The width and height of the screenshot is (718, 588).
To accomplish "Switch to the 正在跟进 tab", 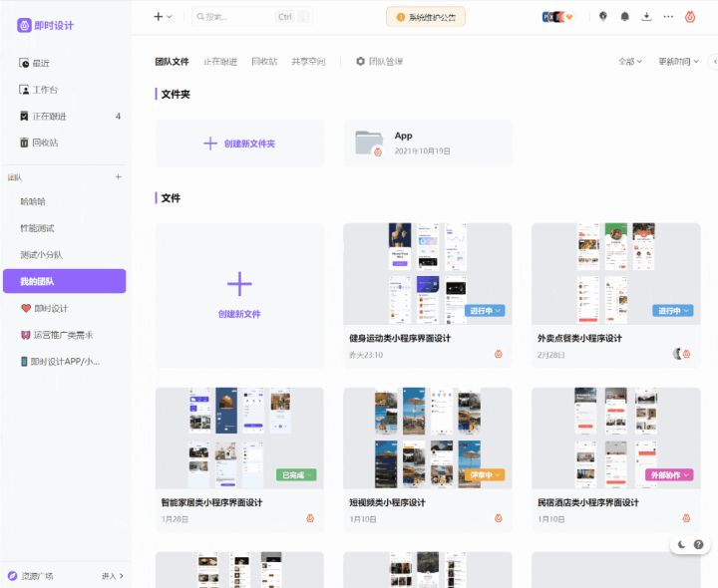I will coord(220,62).
